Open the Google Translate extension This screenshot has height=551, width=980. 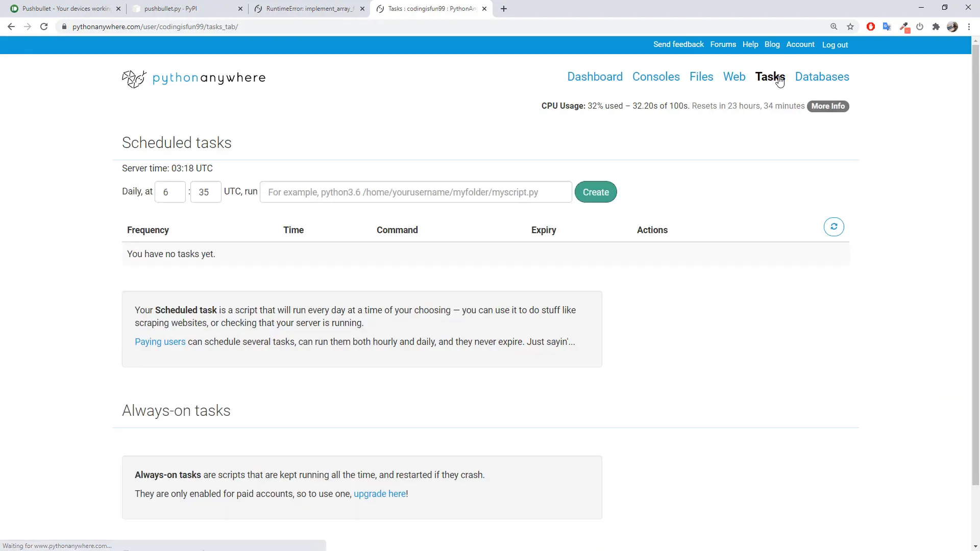click(x=887, y=27)
